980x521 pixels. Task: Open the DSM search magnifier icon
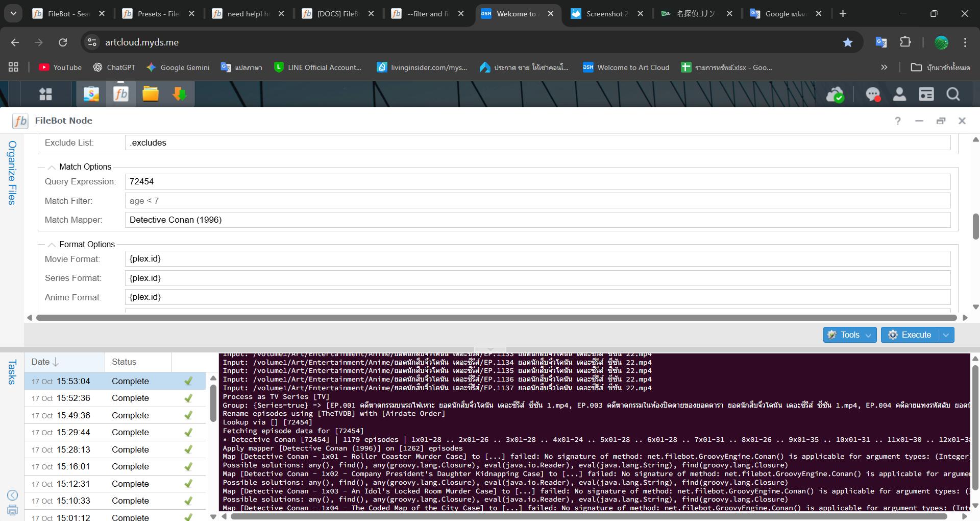(952, 94)
